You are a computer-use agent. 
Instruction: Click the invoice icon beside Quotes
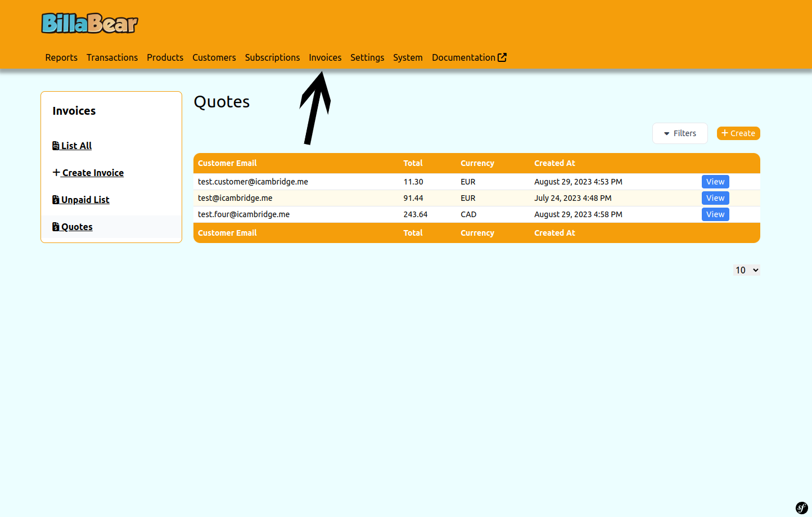click(x=56, y=227)
